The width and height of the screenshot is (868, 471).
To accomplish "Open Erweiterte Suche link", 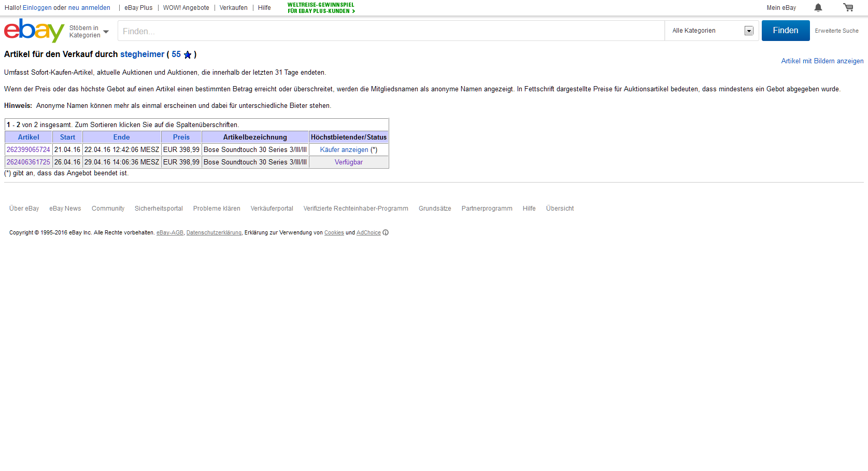I will [x=836, y=31].
